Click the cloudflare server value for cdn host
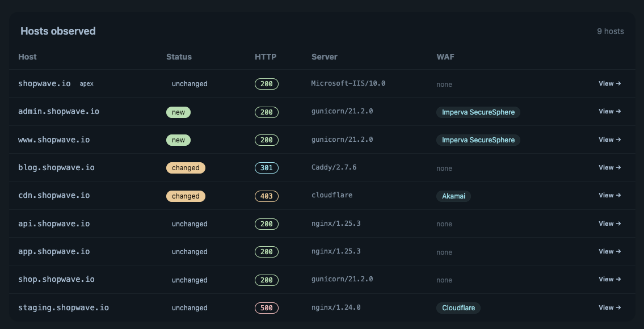The width and height of the screenshot is (644, 329). [x=332, y=195]
